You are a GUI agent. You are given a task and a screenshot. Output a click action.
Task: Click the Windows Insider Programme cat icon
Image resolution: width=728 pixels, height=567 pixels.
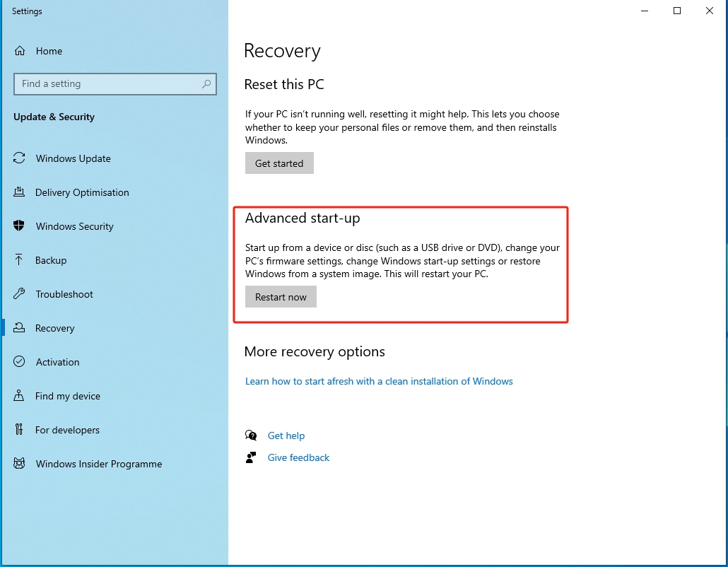point(19,464)
